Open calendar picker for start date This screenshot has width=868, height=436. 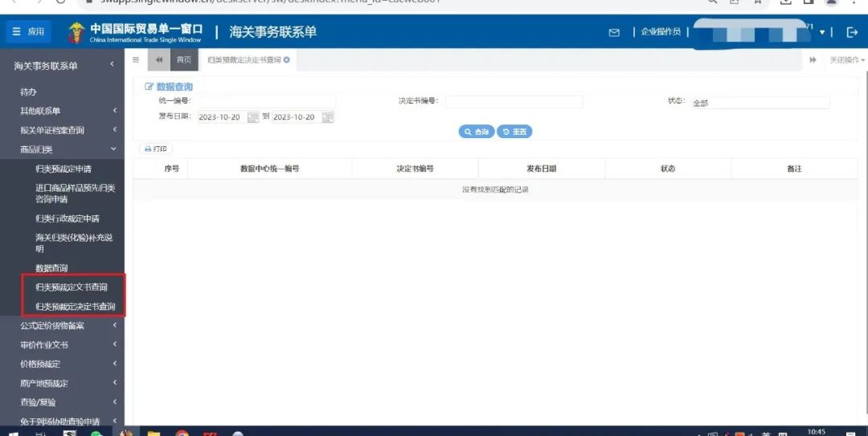click(x=253, y=117)
